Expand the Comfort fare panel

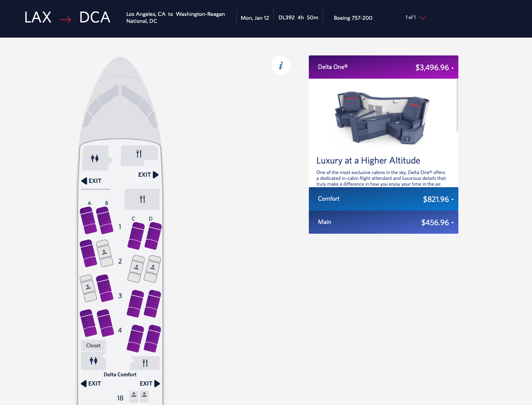tap(383, 199)
